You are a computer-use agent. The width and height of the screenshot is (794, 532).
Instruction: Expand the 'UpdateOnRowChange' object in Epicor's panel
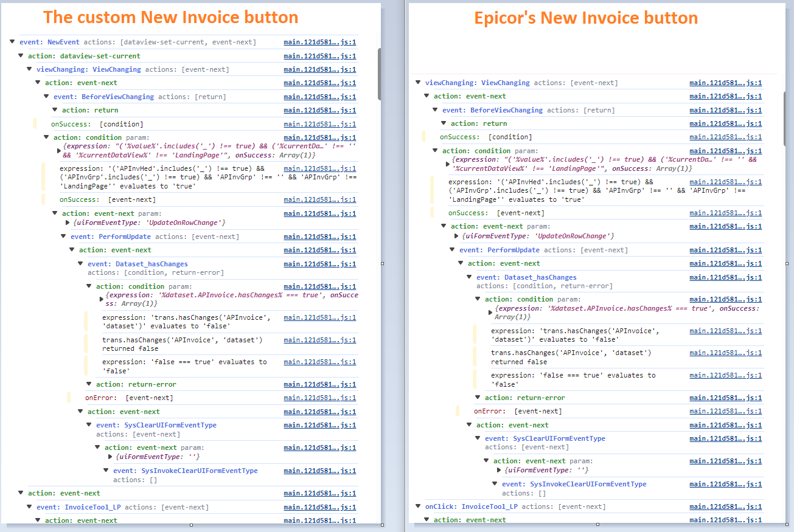click(x=456, y=236)
